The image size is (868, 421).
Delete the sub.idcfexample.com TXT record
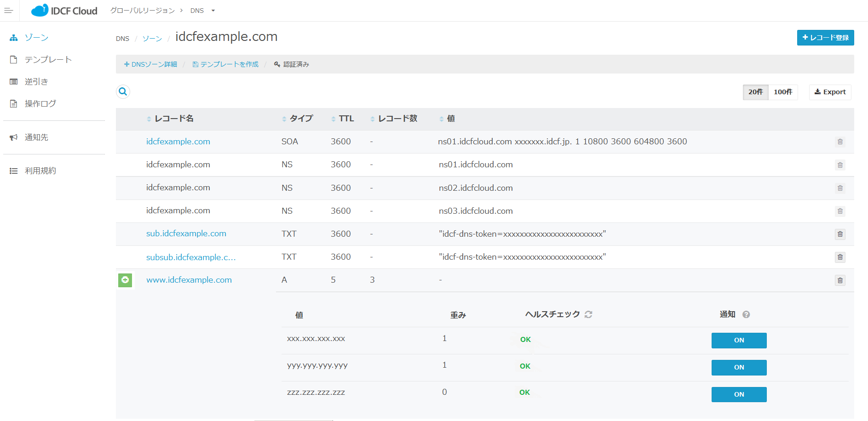point(840,234)
